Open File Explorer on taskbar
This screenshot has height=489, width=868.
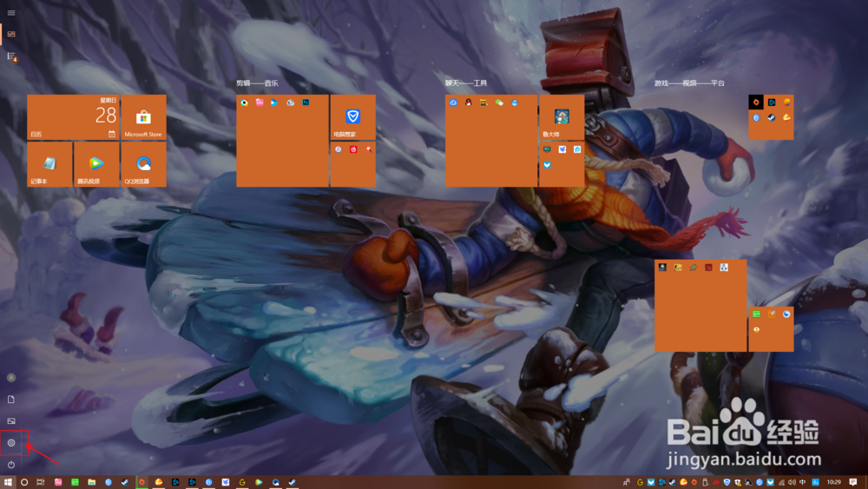tap(92, 482)
